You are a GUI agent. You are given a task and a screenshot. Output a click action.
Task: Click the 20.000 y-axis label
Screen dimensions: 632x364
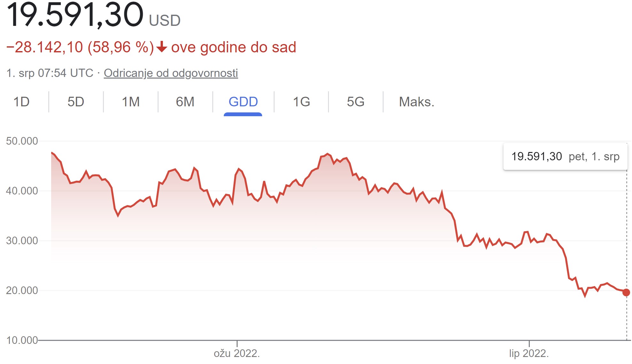pos(22,291)
